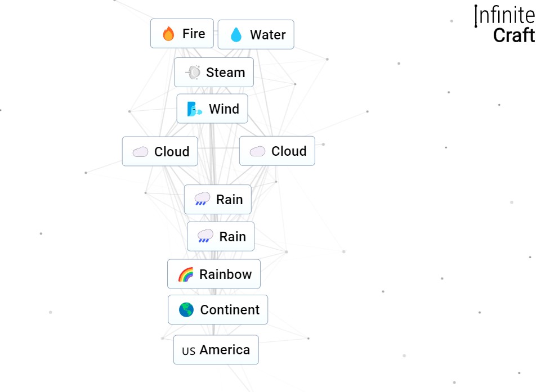
Task: Select the Steam element's gray puff icon
Action: (193, 73)
